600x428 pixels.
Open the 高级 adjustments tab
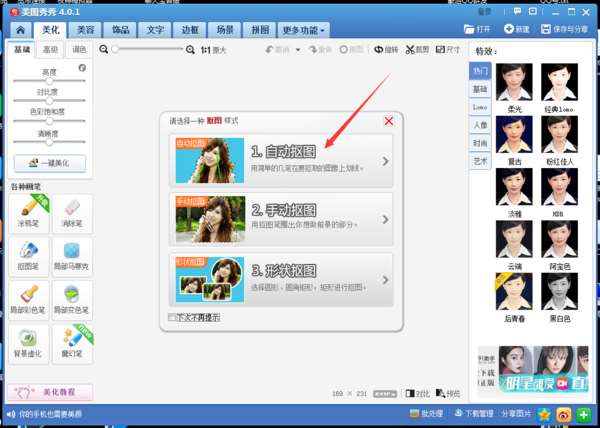[x=51, y=49]
